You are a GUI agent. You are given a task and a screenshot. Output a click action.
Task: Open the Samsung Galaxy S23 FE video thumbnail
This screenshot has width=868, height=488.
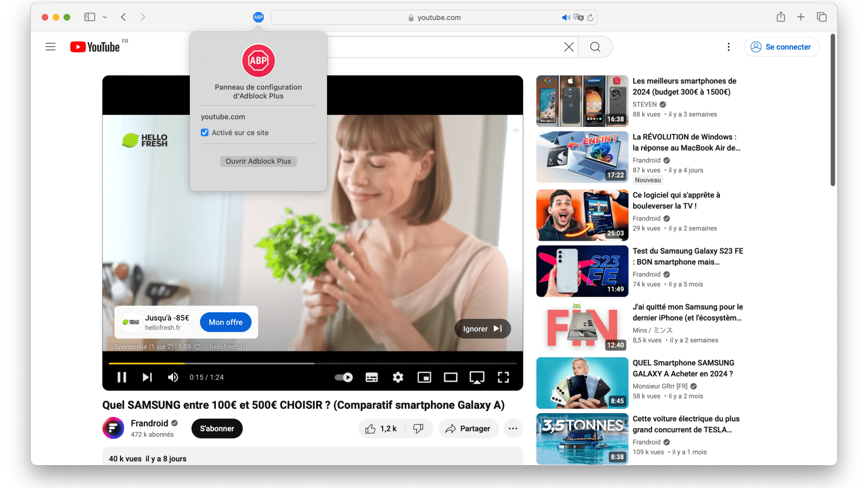tap(582, 271)
